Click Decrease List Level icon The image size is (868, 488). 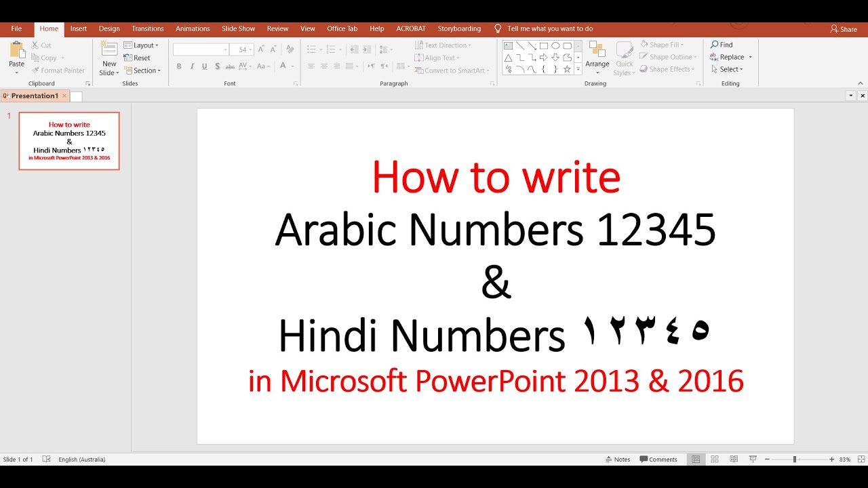tap(353, 49)
